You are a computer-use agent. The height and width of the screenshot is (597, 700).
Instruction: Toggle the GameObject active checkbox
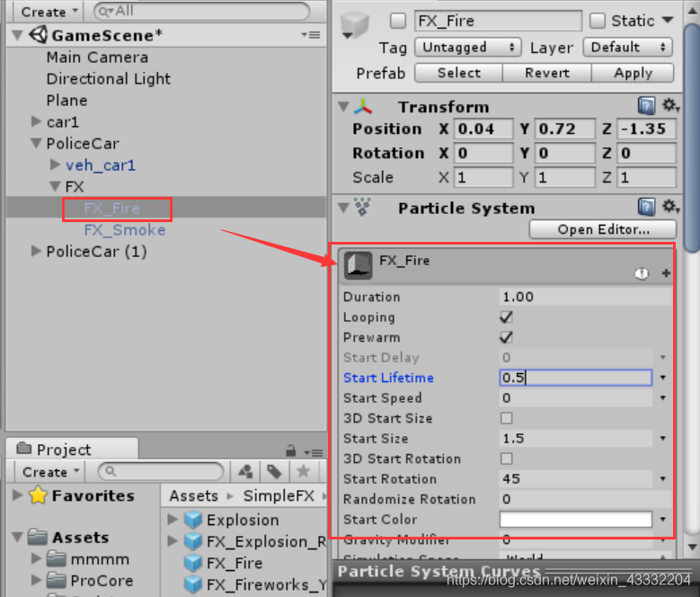[397, 21]
